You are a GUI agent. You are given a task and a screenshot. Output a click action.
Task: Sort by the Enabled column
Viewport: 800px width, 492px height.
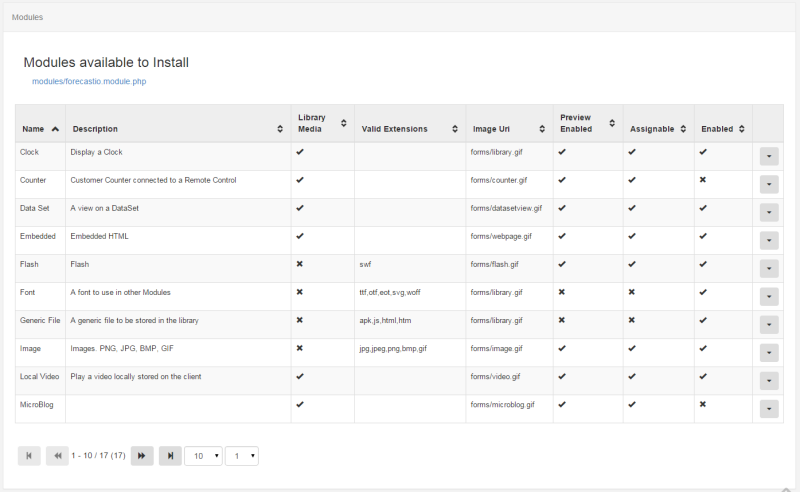tap(742, 129)
